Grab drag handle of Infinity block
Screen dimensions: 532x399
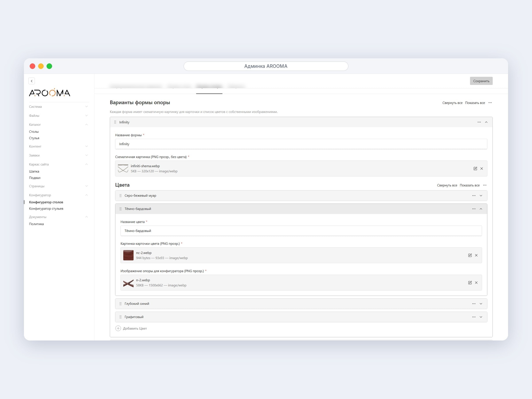115,122
